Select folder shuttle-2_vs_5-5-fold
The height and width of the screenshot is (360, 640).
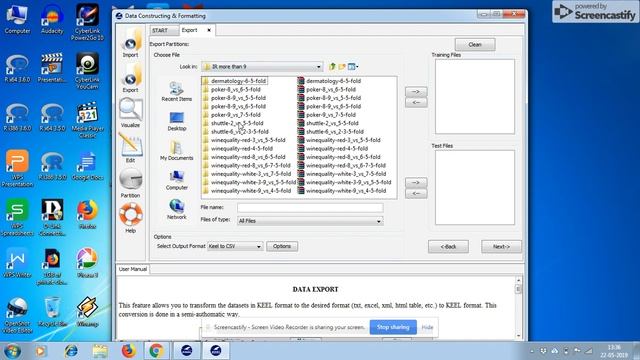[233, 123]
